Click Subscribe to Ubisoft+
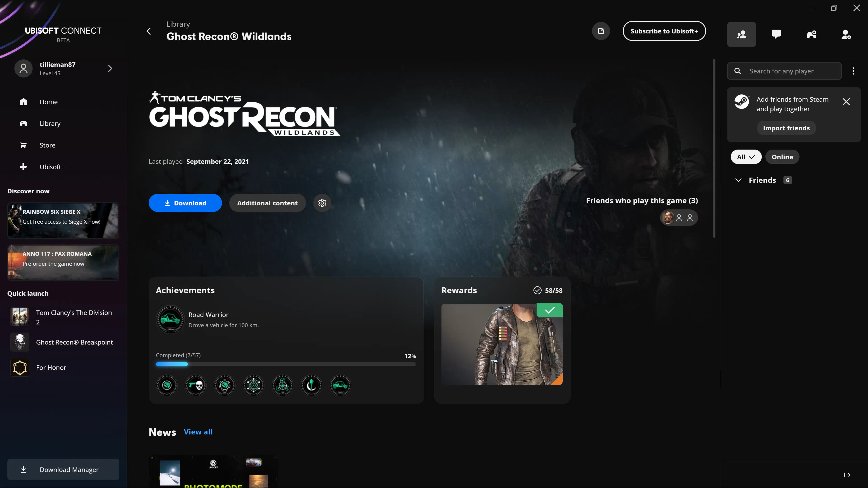 point(664,31)
